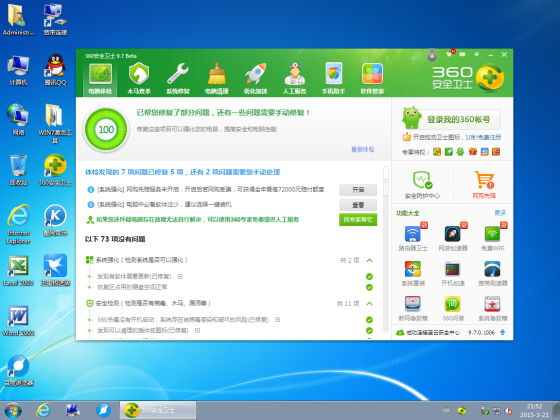The width and height of the screenshot is (560, 420).
Task: Click the 开启 button for 网购先赔
Action: tap(358, 190)
